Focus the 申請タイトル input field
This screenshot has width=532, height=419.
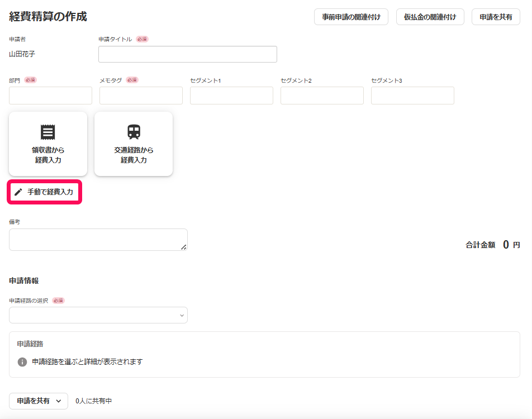click(188, 54)
